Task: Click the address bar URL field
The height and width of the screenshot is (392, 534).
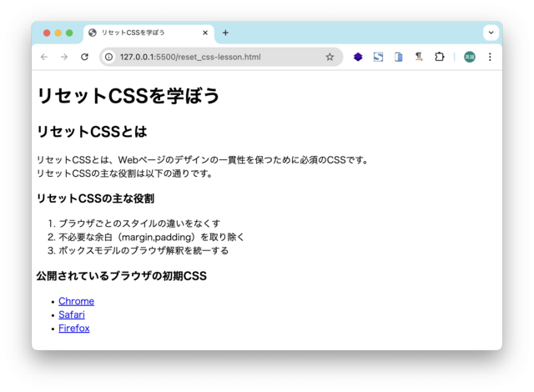Action: (220, 57)
